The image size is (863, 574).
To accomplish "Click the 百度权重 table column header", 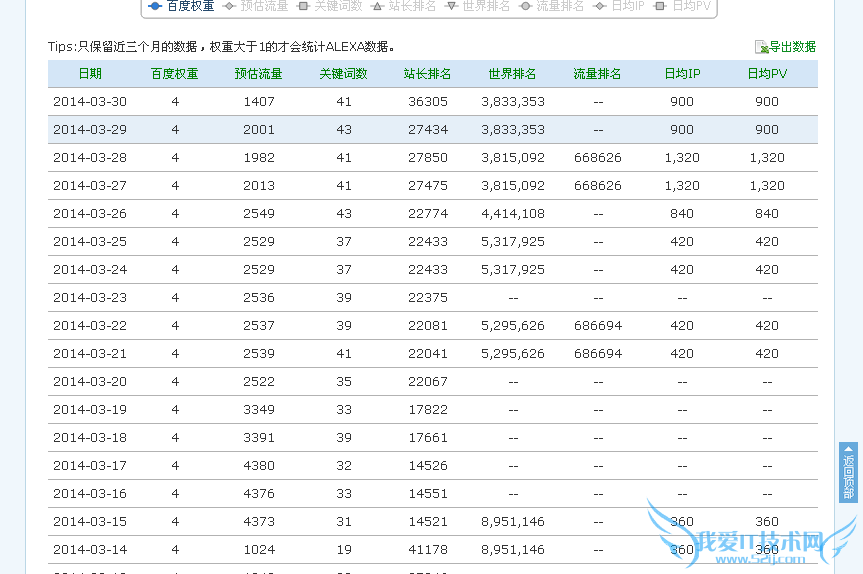I will 175,74.
